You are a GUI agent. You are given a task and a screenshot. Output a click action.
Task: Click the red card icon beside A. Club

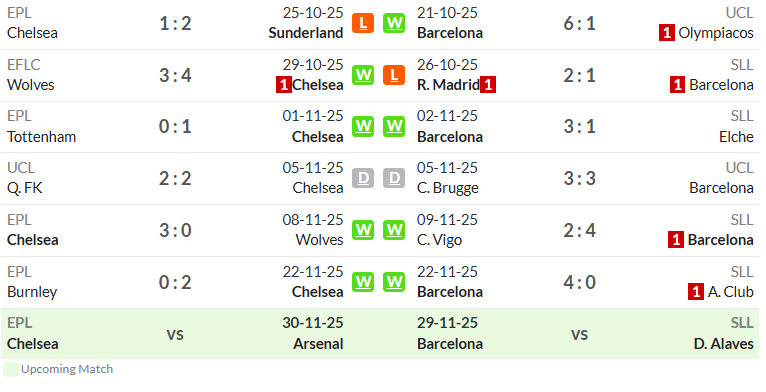696,292
